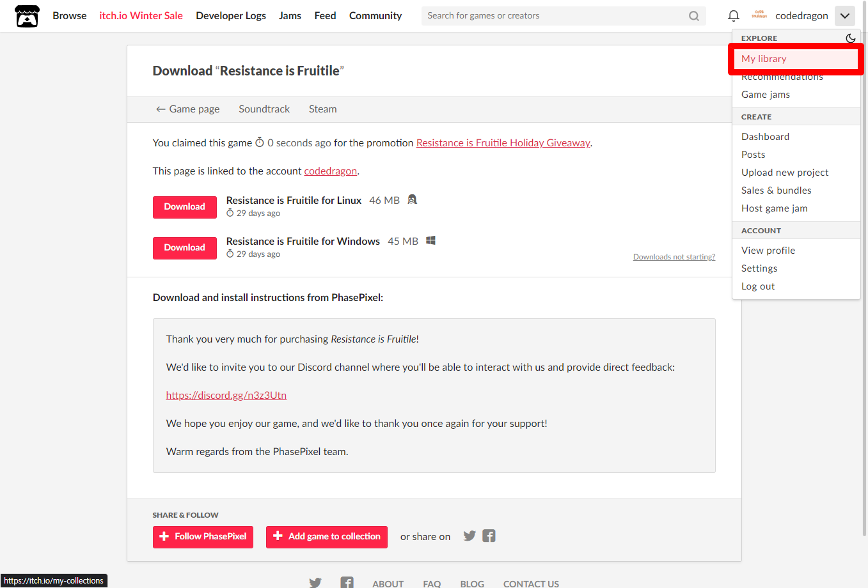The height and width of the screenshot is (588, 868).
Task: Click the 46 MB file size
Action: pyautogui.click(x=384, y=201)
